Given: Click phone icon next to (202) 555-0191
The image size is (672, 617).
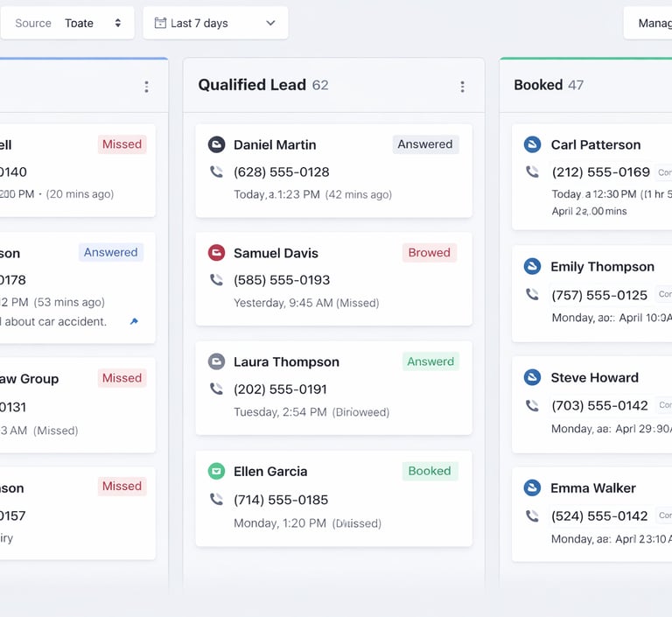Looking at the screenshot, I should [216, 389].
